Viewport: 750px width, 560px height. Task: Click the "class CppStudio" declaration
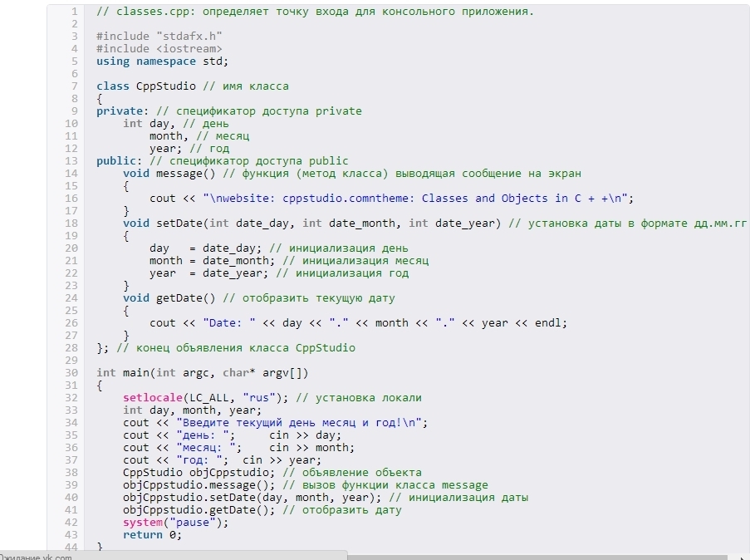(x=146, y=86)
